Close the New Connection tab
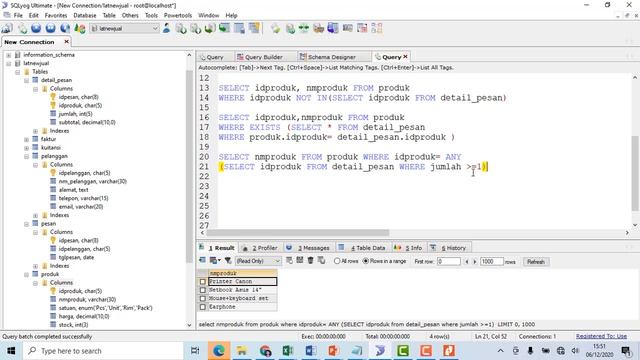 pyautogui.click(x=67, y=42)
